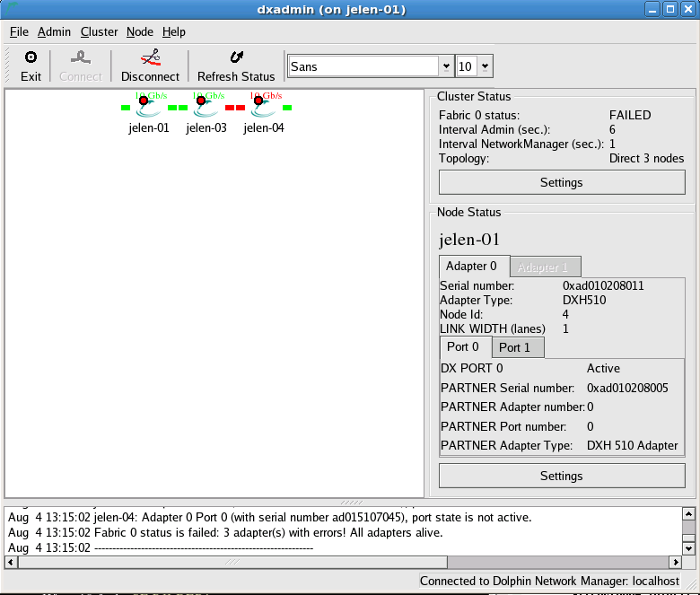Click the window resize grip in bottom corner
This screenshot has height=595, width=700.
tap(691, 586)
